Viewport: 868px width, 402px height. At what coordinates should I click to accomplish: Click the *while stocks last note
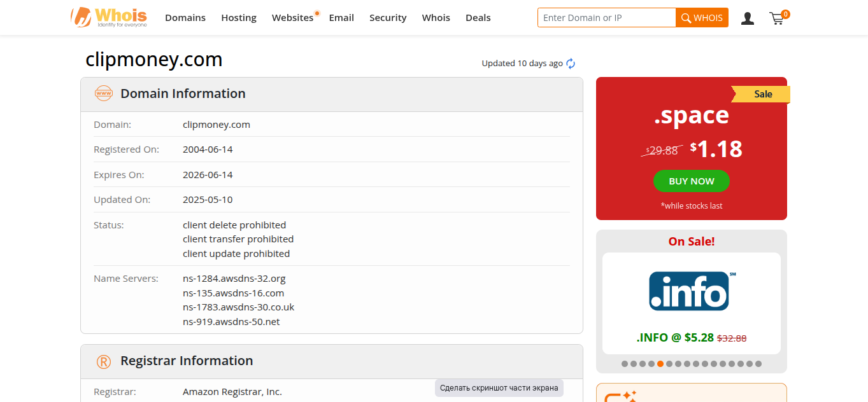click(692, 206)
